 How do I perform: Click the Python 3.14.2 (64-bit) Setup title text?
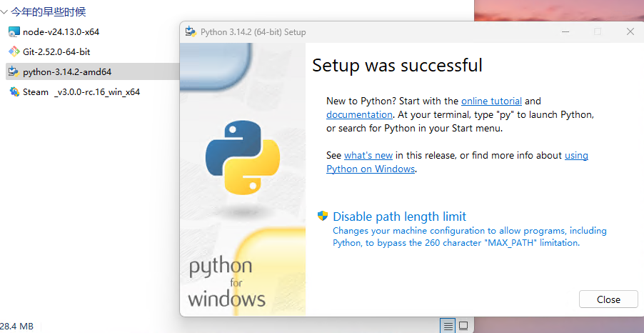(x=253, y=32)
